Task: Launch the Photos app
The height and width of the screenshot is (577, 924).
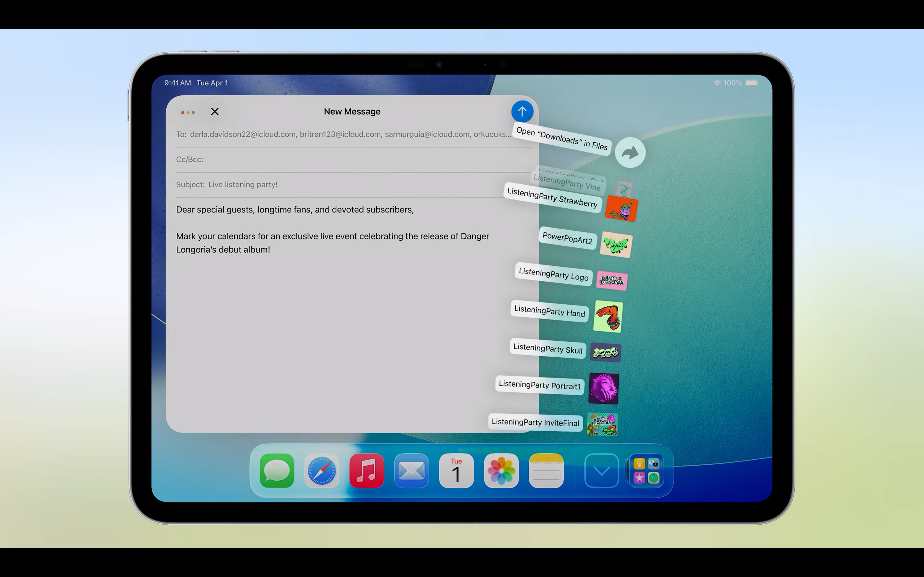Action: 501,470
